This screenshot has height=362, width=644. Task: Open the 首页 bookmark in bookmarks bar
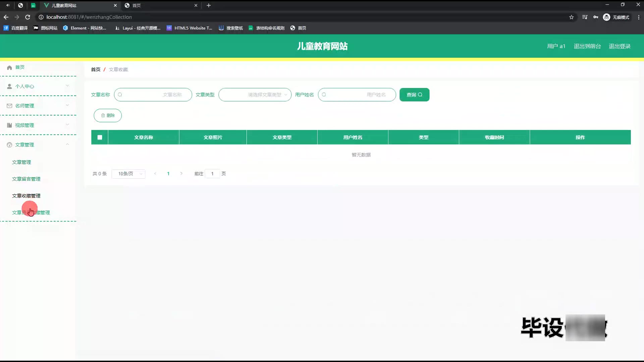[298, 28]
